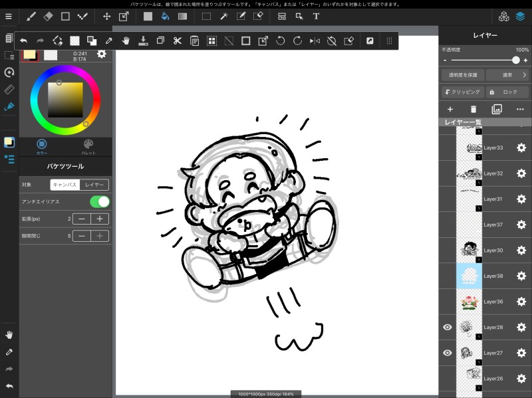Hide Layer28 with eye icon
Screen dimensions: 532x398
tap(448, 327)
